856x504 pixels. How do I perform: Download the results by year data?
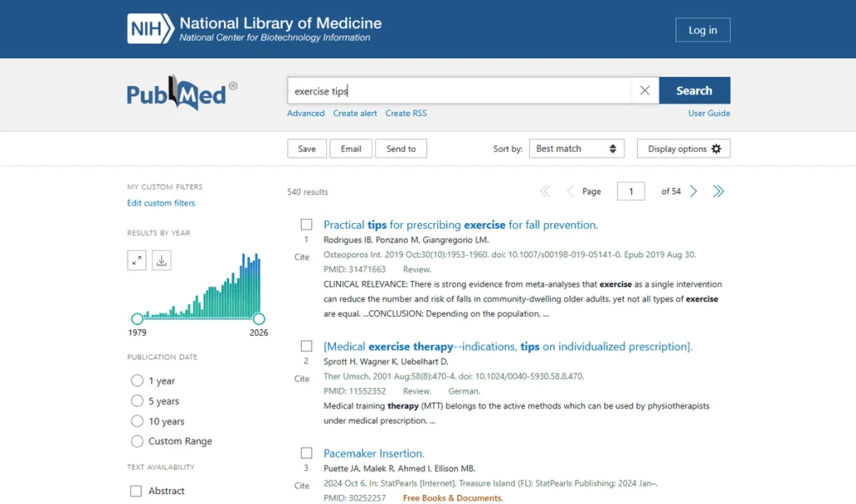tap(161, 261)
